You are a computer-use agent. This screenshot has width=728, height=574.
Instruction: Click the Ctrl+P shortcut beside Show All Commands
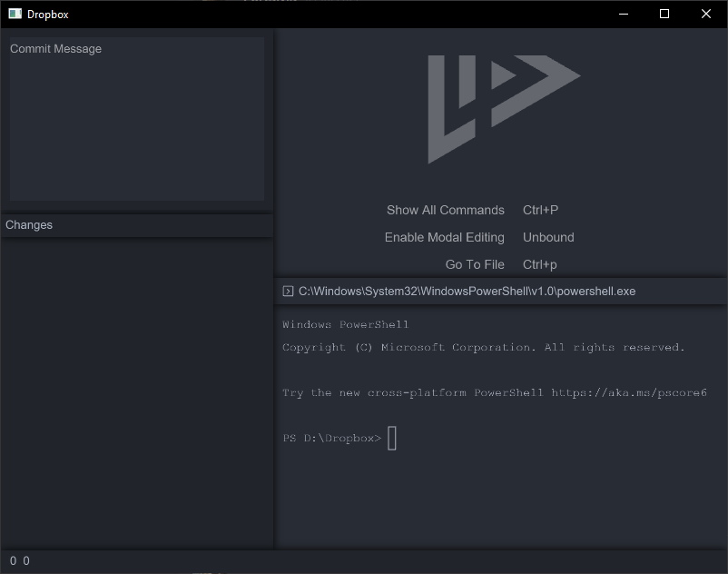[540, 210]
